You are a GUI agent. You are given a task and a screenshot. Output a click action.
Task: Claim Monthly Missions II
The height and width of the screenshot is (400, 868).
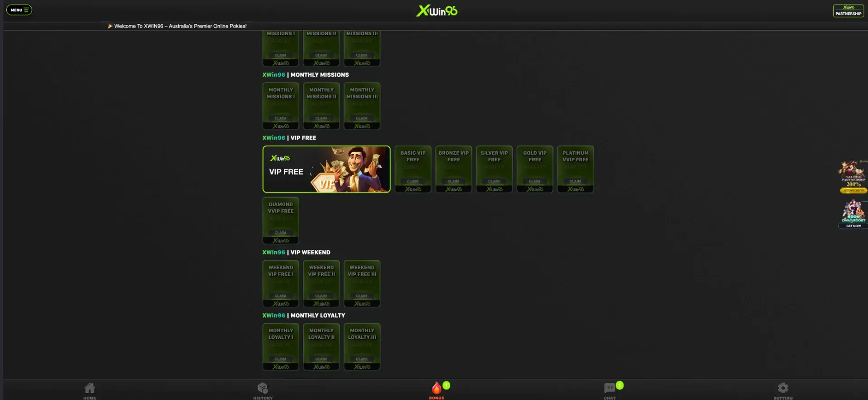click(321, 118)
